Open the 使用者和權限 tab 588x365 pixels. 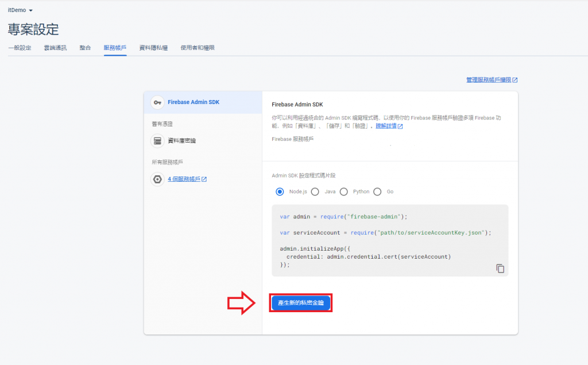click(x=198, y=48)
